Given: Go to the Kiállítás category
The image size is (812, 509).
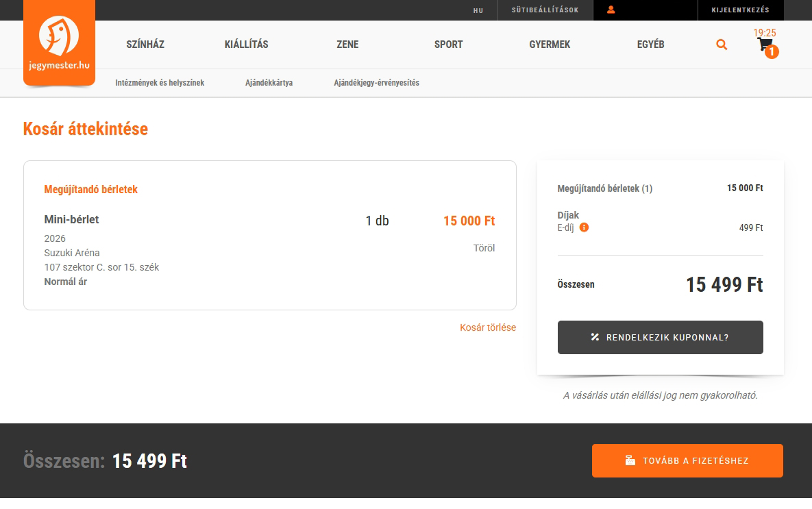Looking at the screenshot, I should tap(246, 45).
